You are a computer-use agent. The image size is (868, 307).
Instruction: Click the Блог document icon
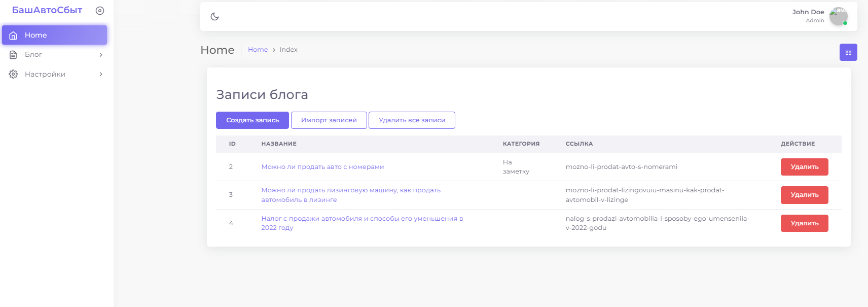pyautogui.click(x=14, y=55)
